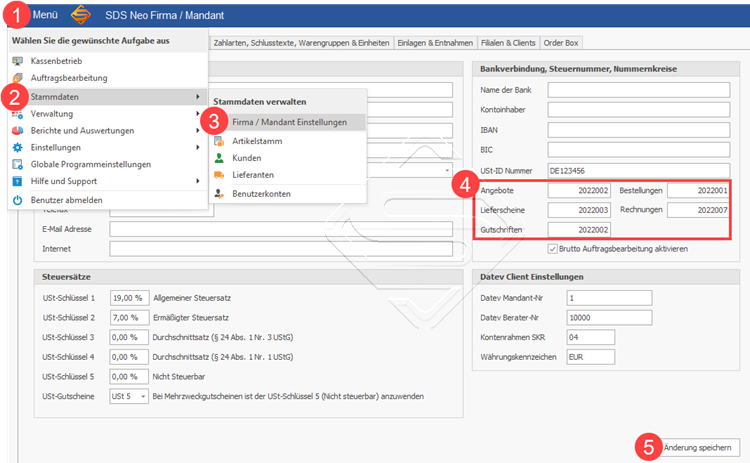Screen dimensions: 750x463
Task: Switch to Order Box tab
Action: [561, 43]
